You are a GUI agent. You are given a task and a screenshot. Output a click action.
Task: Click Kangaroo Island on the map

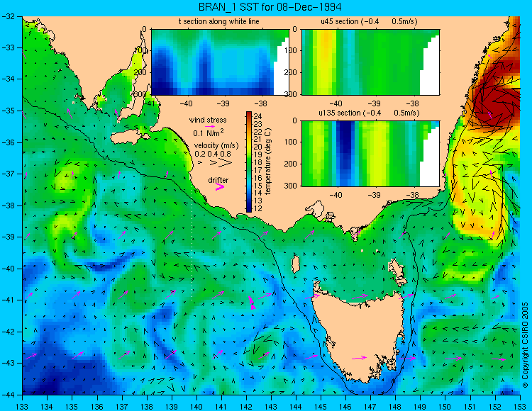tap(129, 137)
